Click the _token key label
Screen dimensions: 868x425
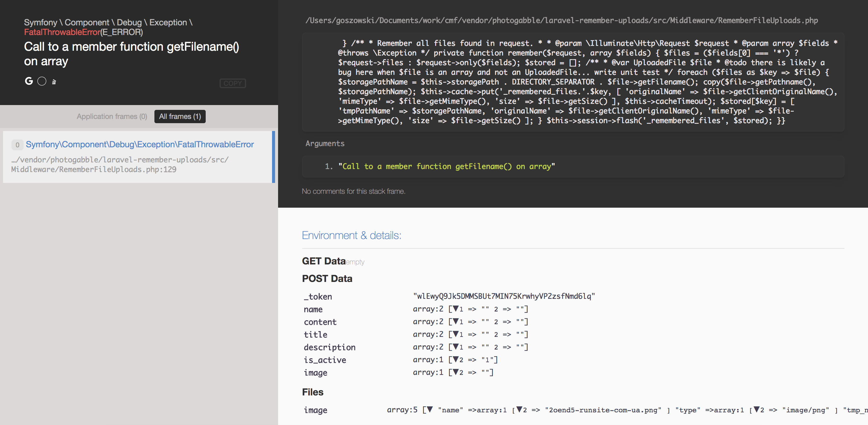click(x=318, y=296)
